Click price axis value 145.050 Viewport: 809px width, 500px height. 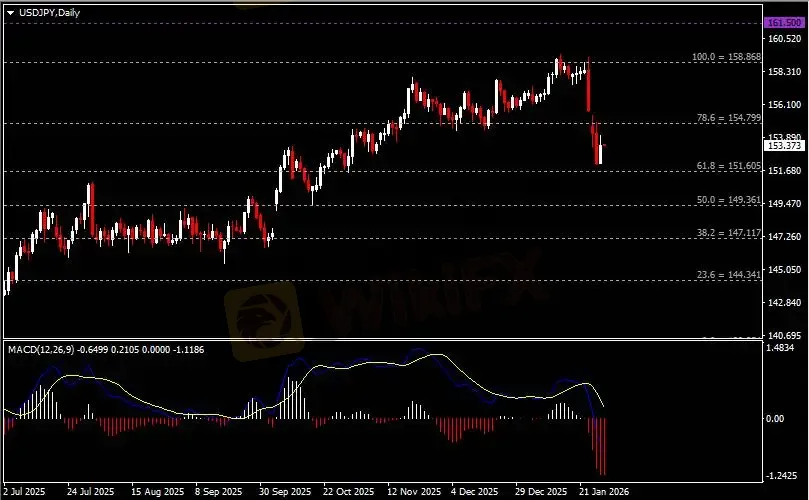click(784, 270)
